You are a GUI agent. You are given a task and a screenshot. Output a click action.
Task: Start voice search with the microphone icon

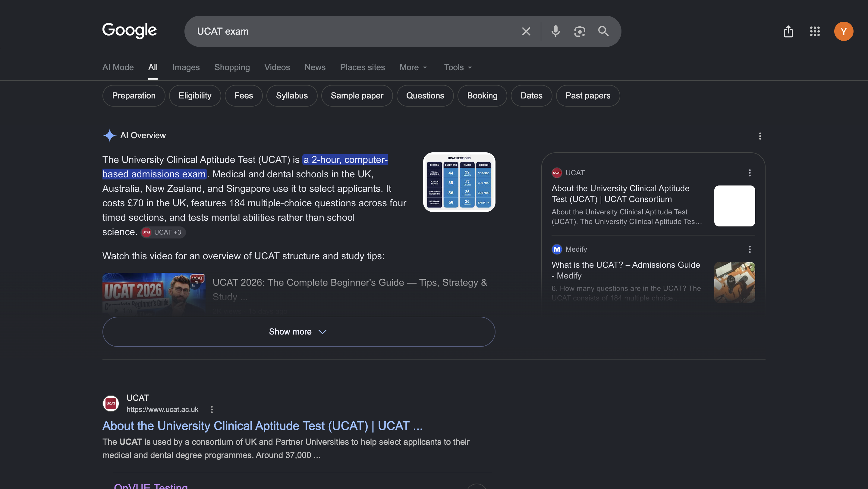[x=556, y=31]
